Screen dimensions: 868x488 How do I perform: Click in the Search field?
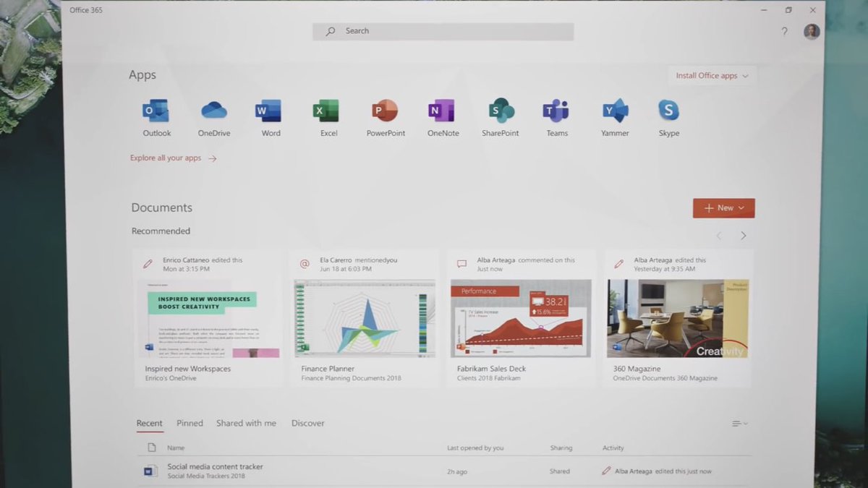tap(443, 31)
